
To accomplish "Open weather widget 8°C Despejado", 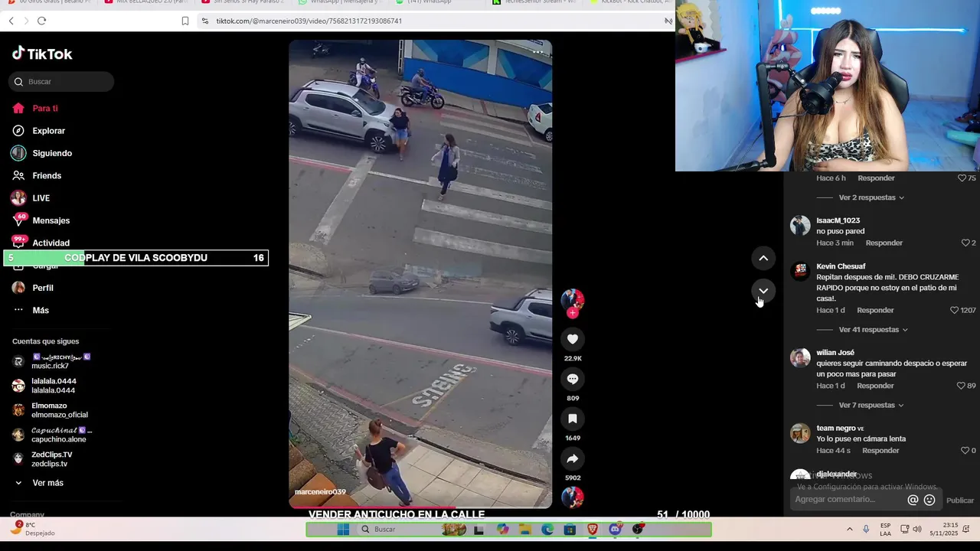I will point(32,529).
